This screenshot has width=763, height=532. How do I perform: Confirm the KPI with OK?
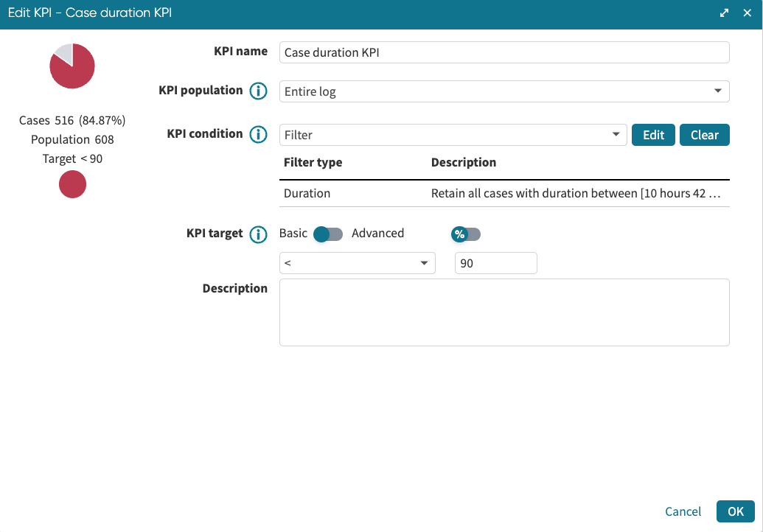click(x=735, y=511)
